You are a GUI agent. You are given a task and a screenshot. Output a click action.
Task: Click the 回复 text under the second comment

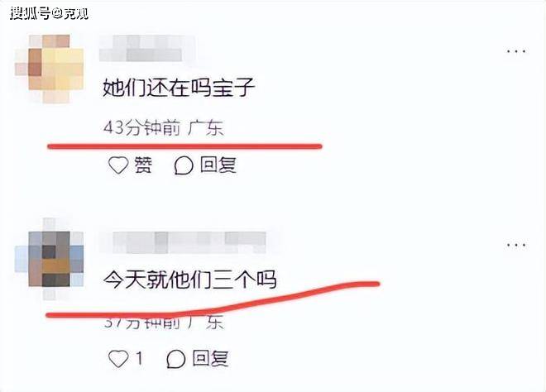tap(211, 359)
